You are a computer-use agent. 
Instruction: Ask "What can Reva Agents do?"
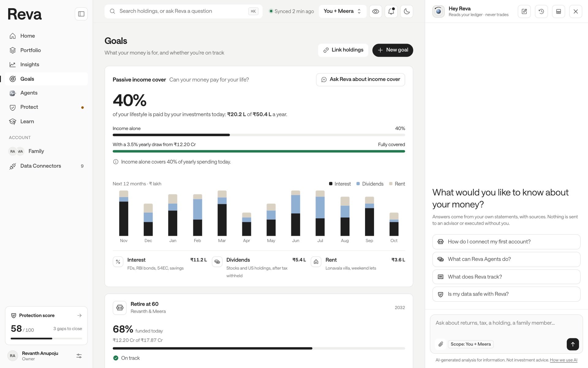coord(506,259)
